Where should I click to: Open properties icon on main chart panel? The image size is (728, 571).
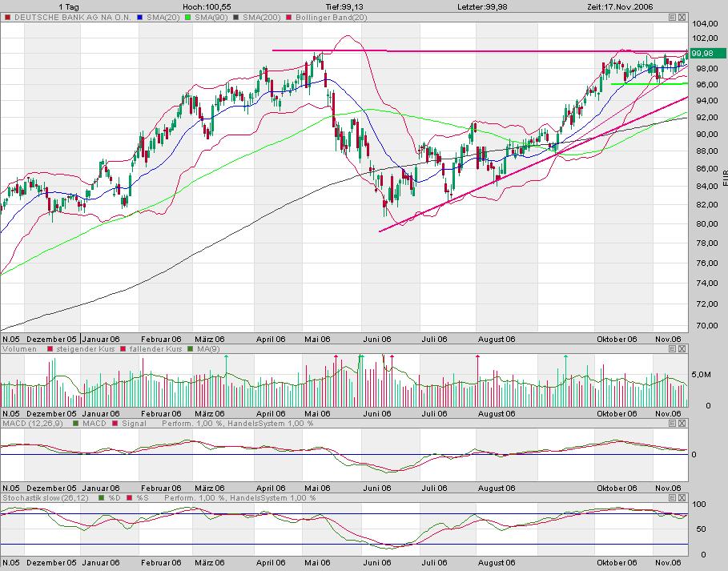tap(672, 17)
